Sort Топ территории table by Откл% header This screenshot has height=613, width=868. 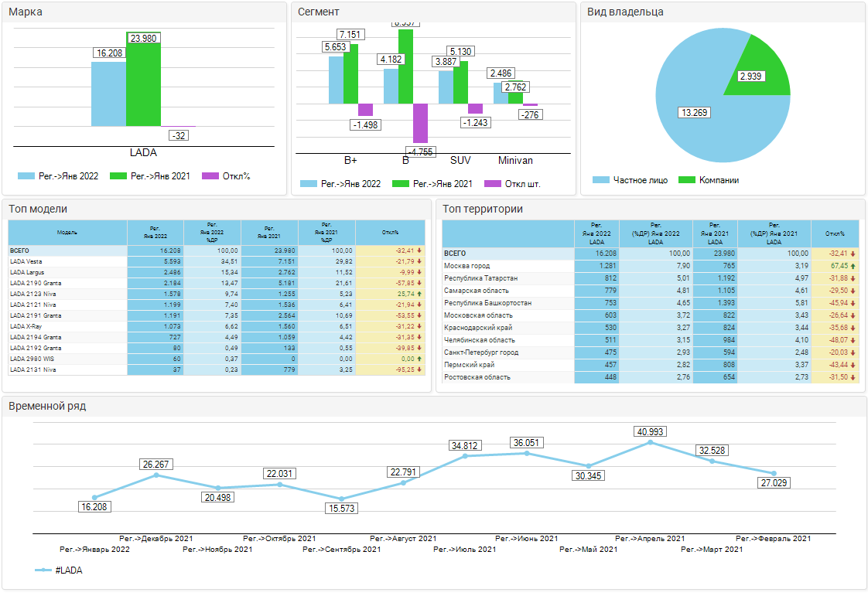coord(835,233)
